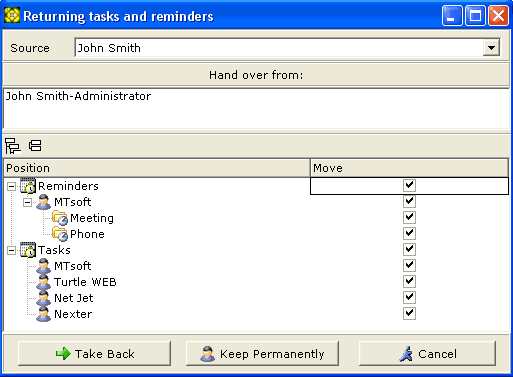513x377 pixels.
Task: Select the Turtle WEB tree item
Action: tap(85, 282)
